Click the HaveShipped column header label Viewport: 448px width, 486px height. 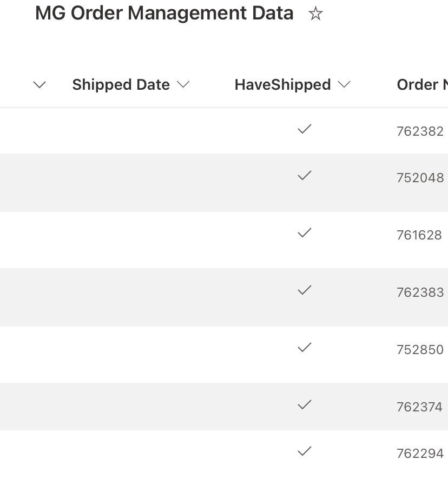click(282, 84)
